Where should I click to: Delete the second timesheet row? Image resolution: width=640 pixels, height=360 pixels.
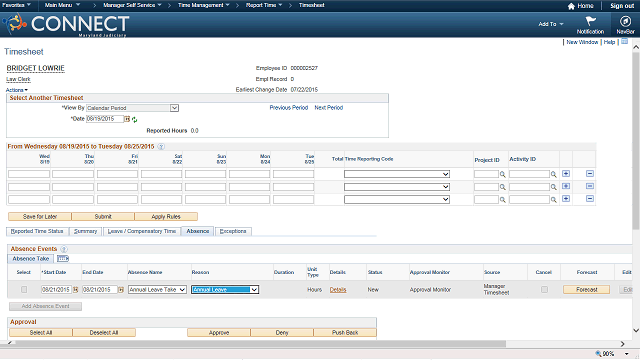pyautogui.click(x=590, y=186)
